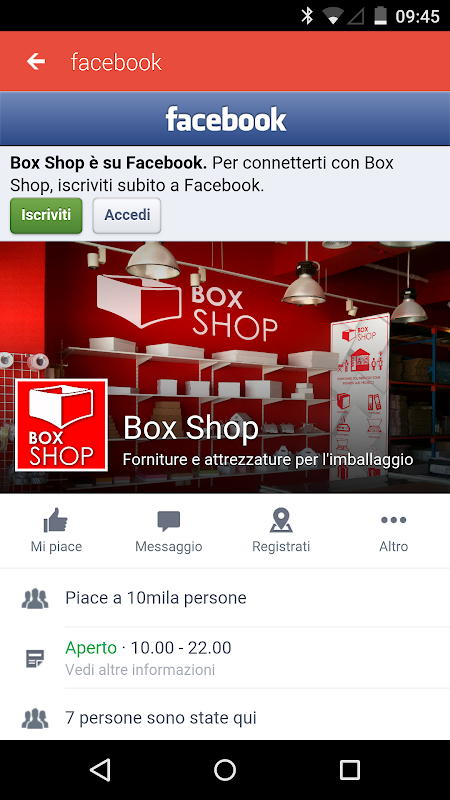Tap Android home circle button
450x800 pixels.
click(225, 769)
